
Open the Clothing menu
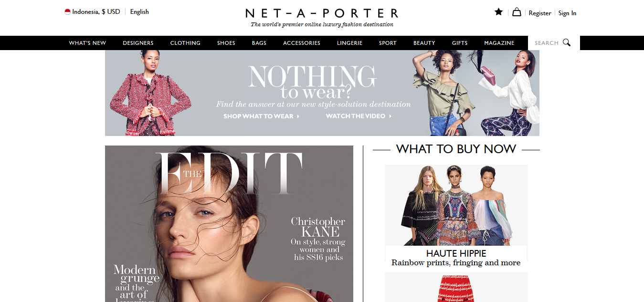click(185, 43)
